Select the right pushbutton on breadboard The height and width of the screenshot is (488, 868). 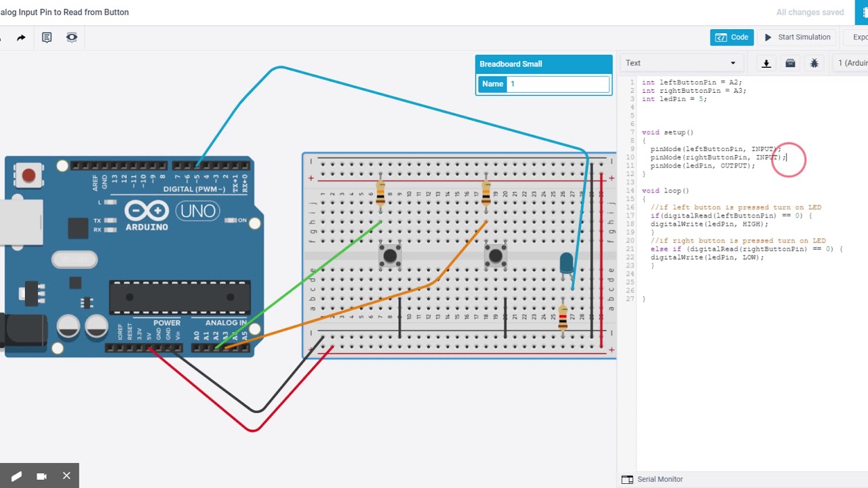click(495, 256)
